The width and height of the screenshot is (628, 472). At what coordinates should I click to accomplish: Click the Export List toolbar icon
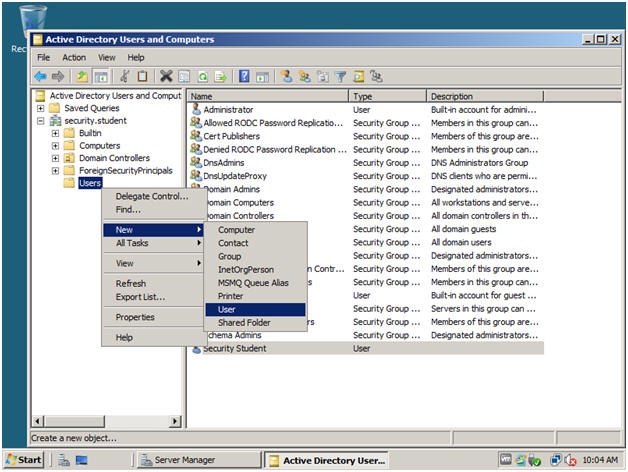click(221, 76)
